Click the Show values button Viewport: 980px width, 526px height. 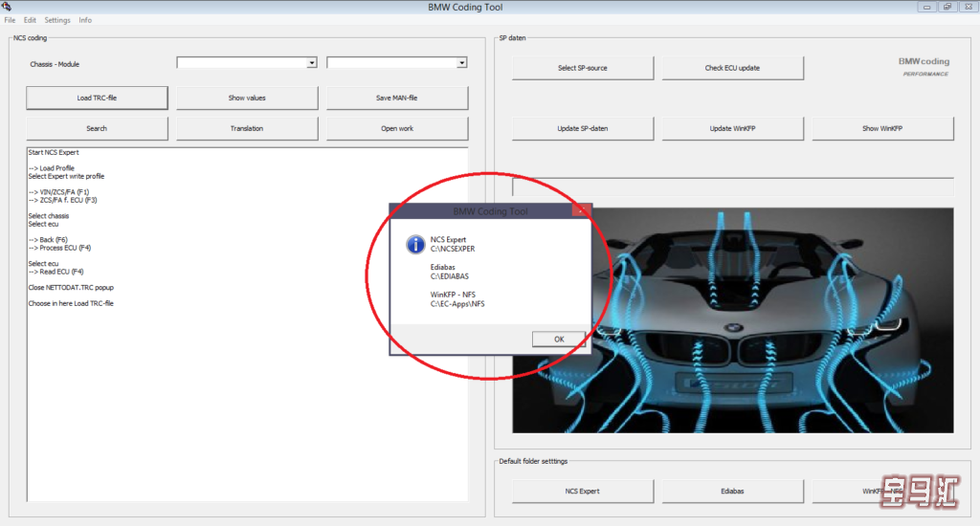247,99
